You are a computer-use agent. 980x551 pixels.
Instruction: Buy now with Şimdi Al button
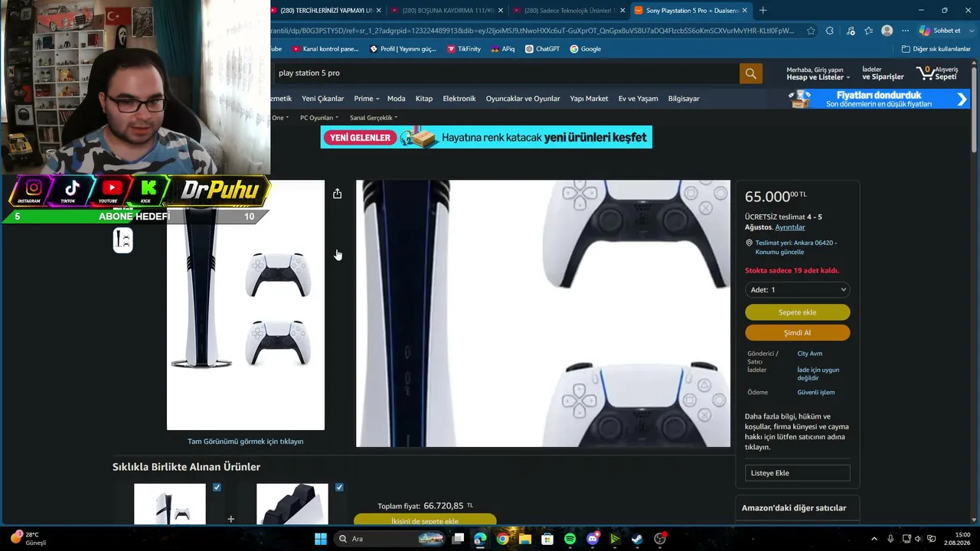(797, 333)
